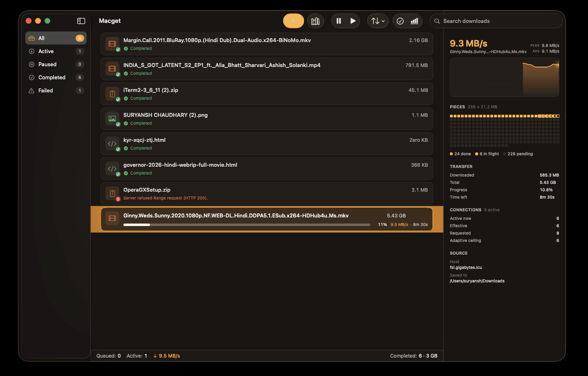Viewport: 588px width, 376px height.
Task: Click the checkmark circle toolbar icon
Action: 400,21
